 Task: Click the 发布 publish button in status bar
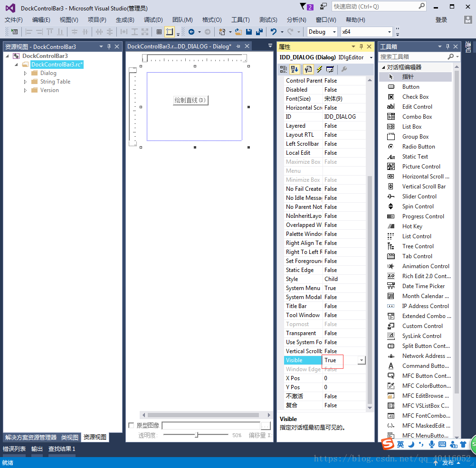pos(448,462)
